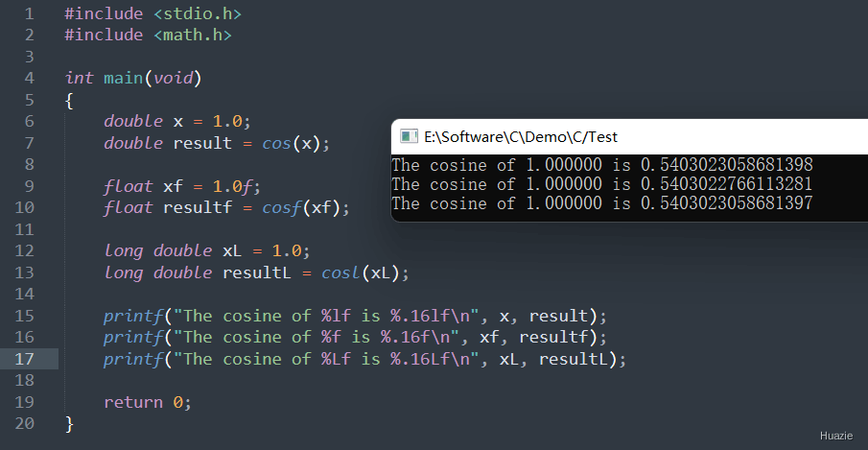Click line number 20 in gutter

click(x=24, y=423)
